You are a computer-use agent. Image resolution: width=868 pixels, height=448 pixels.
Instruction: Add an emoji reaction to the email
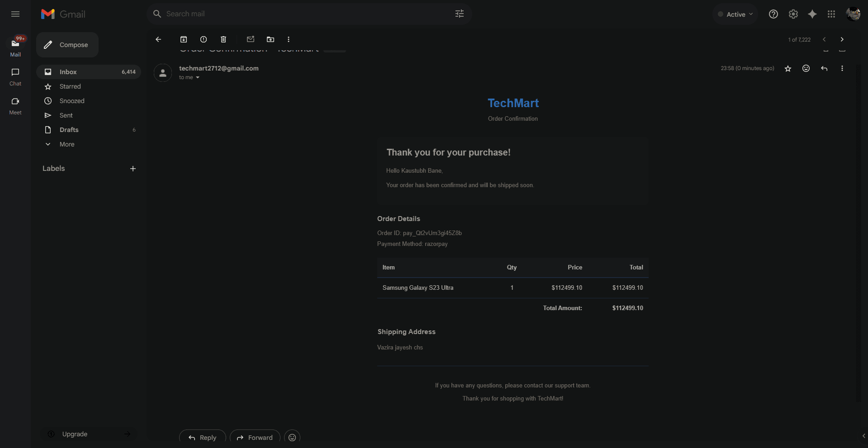pos(806,68)
